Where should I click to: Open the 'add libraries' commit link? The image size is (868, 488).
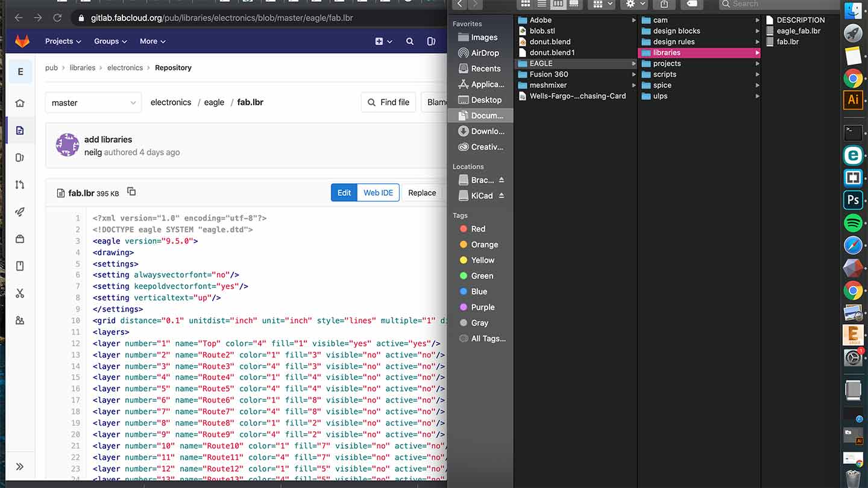coord(108,139)
